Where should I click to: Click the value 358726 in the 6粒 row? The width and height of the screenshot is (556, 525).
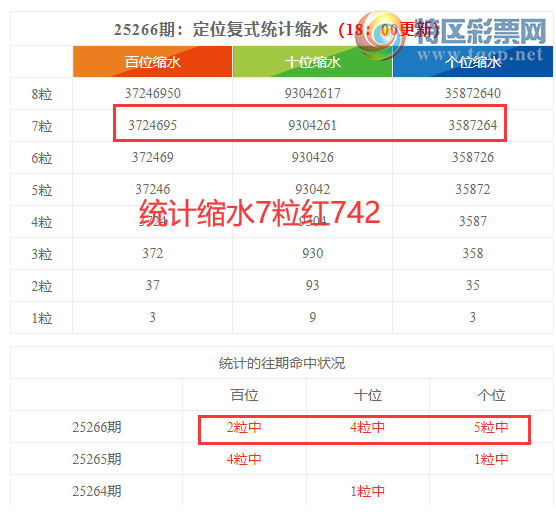(473, 157)
